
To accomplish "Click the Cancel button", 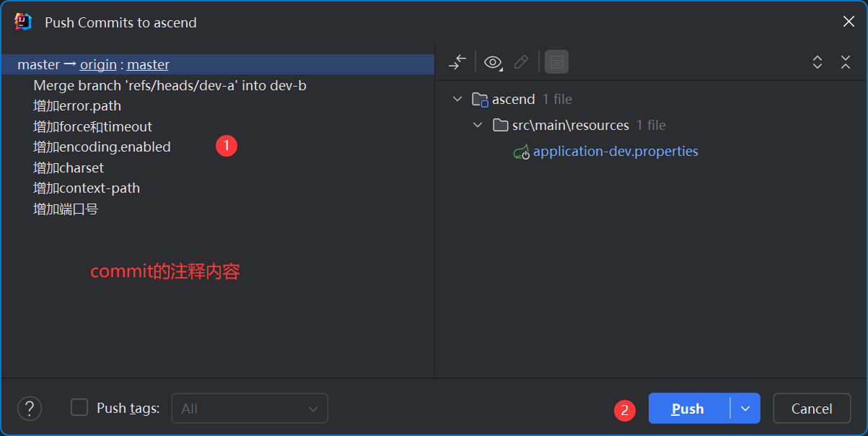I will pyautogui.click(x=812, y=409).
